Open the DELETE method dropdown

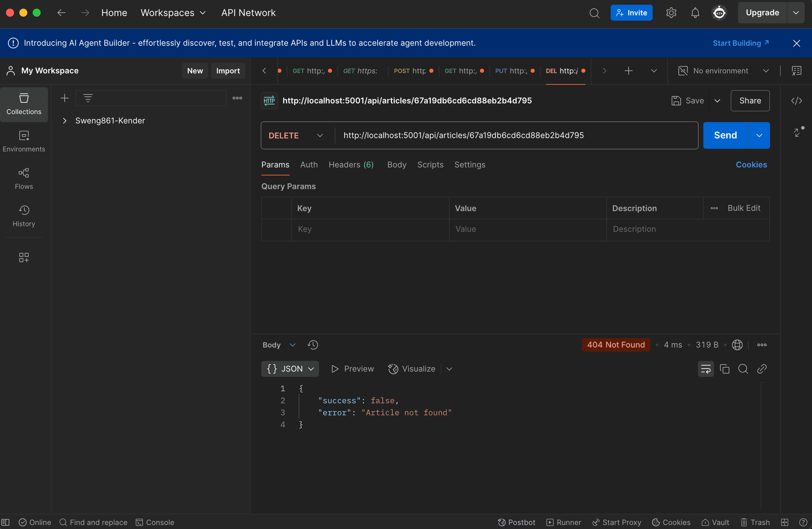[295, 135]
